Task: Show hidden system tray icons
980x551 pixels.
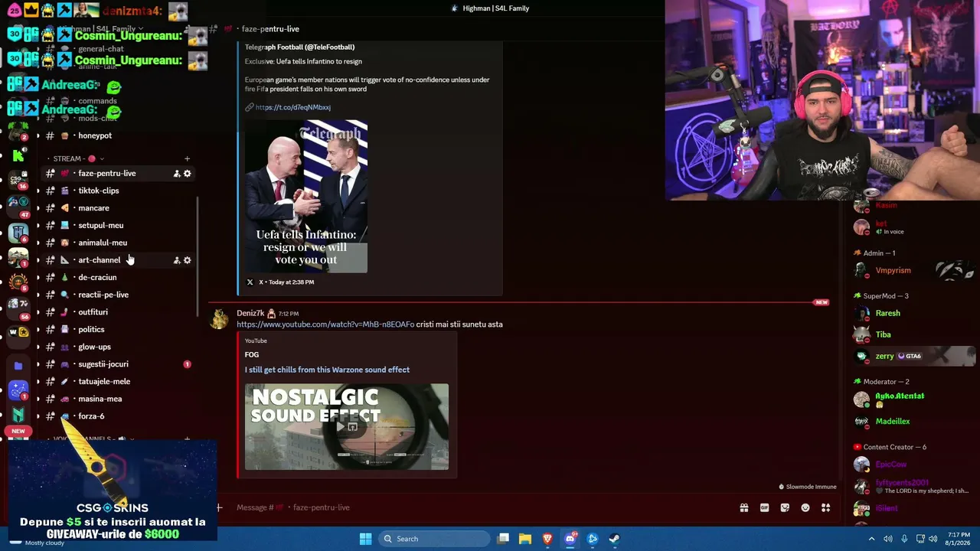Action: 871,539
